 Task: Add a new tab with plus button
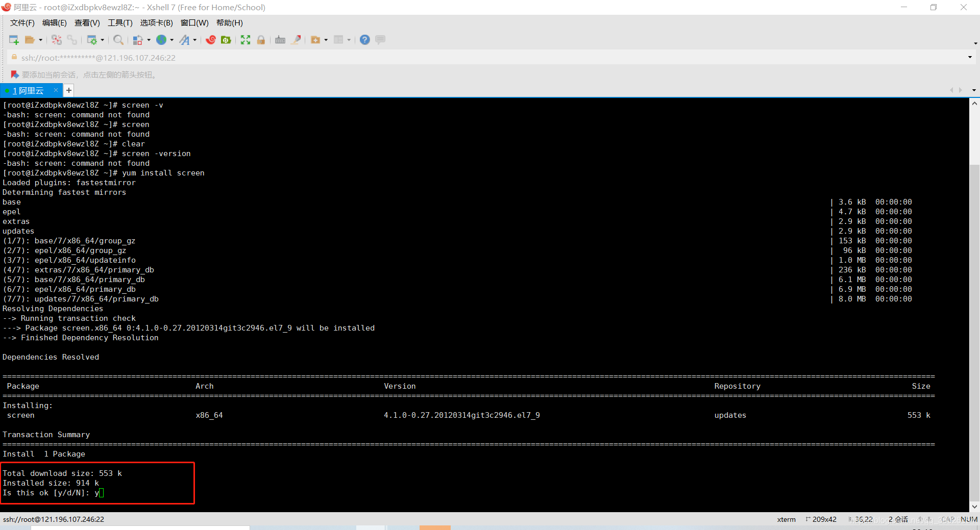68,90
